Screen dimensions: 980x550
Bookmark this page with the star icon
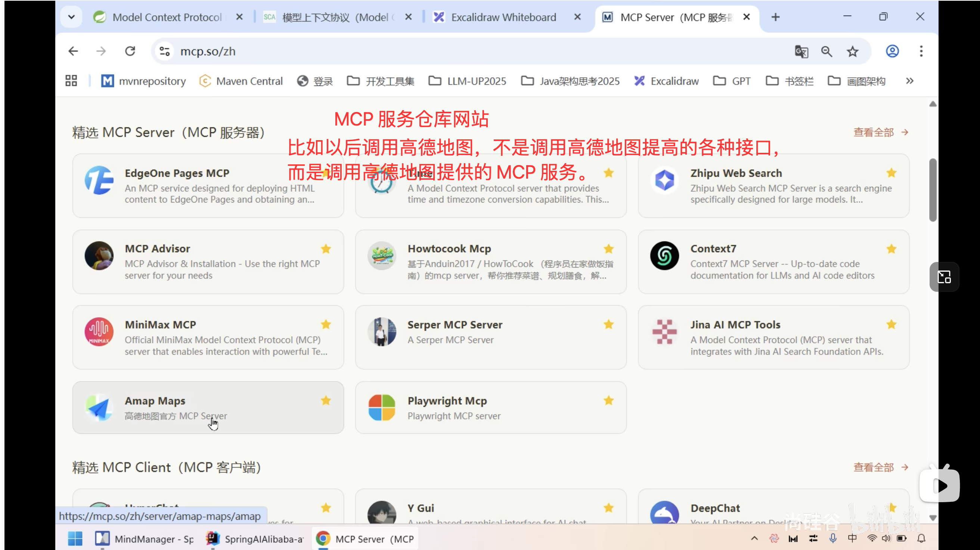click(852, 52)
